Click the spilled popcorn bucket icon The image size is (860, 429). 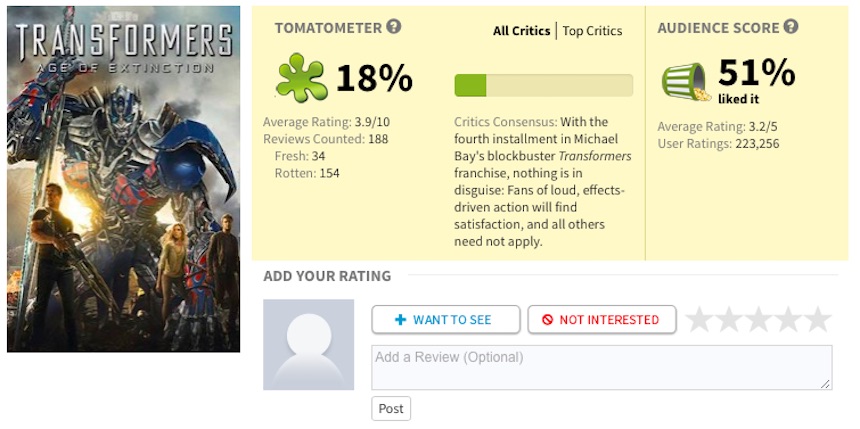point(685,81)
